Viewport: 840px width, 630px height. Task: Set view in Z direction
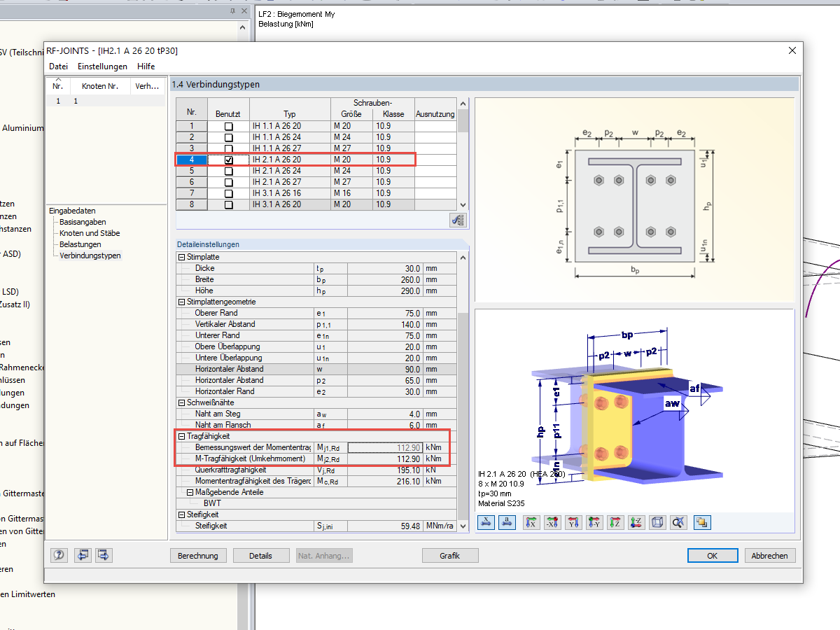click(615, 521)
